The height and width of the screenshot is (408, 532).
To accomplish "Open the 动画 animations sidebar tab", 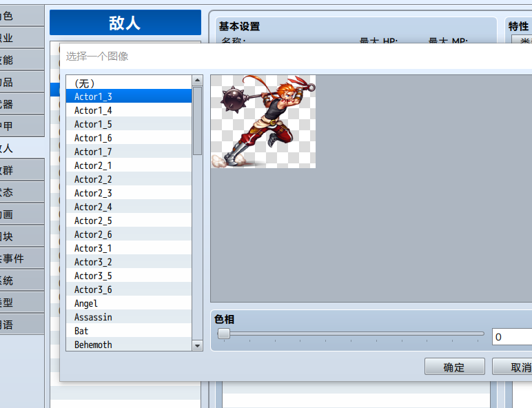I will (22, 214).
